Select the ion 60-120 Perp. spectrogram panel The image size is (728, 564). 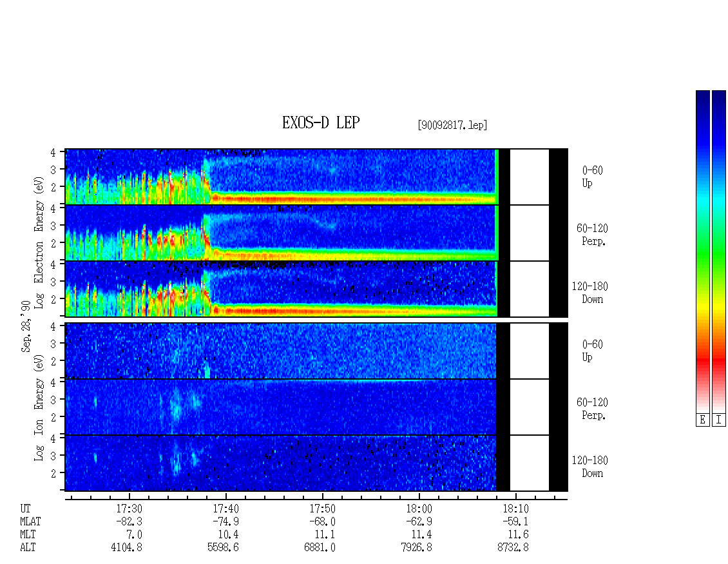click(316, 407)
